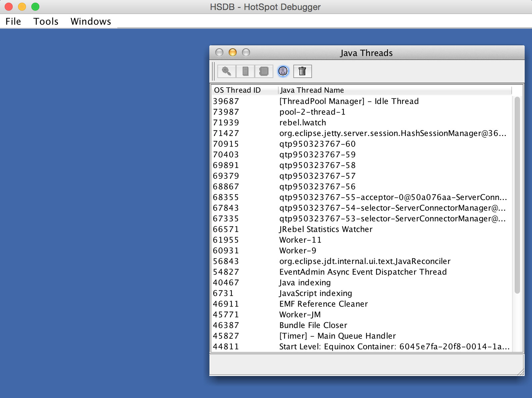The height and width of the screenshot is (398, 532).
Task: Click the Java Threads window resize grip
Action: (521, 372)
